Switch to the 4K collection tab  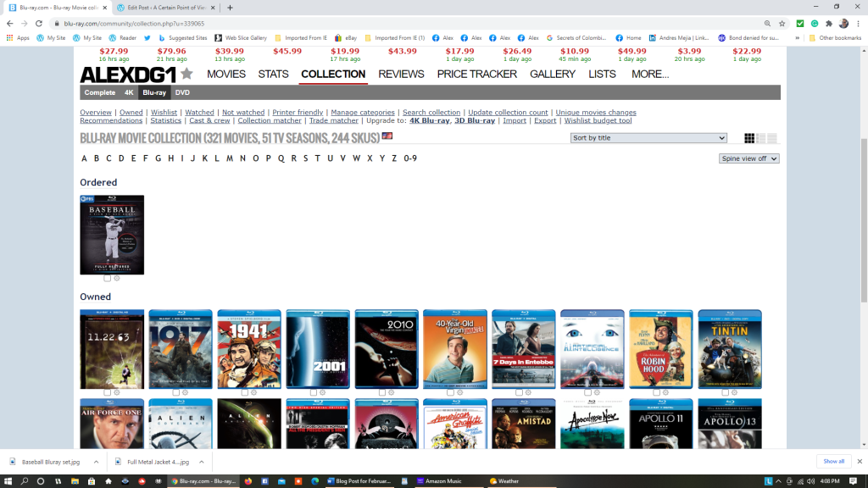pyautogui.click(x=129, y=92)
